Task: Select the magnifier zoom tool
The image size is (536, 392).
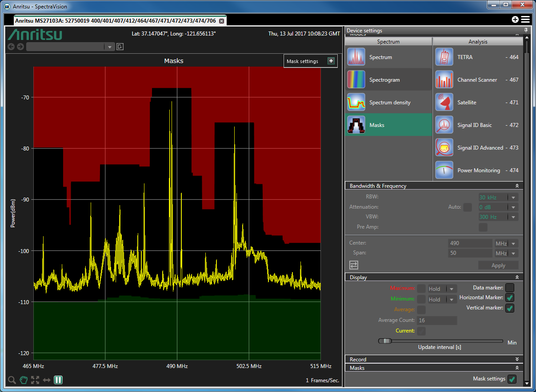Action: [12, 380]
